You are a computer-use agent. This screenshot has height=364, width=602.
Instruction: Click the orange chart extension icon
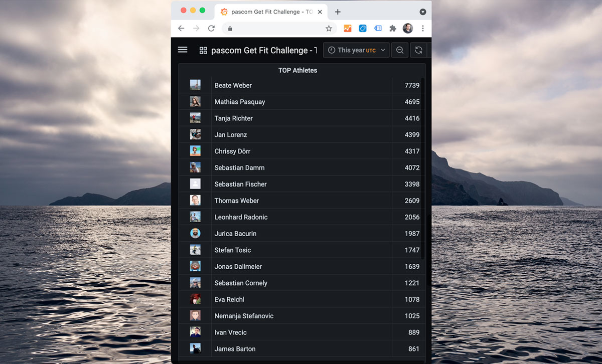(x=348, y=29)
